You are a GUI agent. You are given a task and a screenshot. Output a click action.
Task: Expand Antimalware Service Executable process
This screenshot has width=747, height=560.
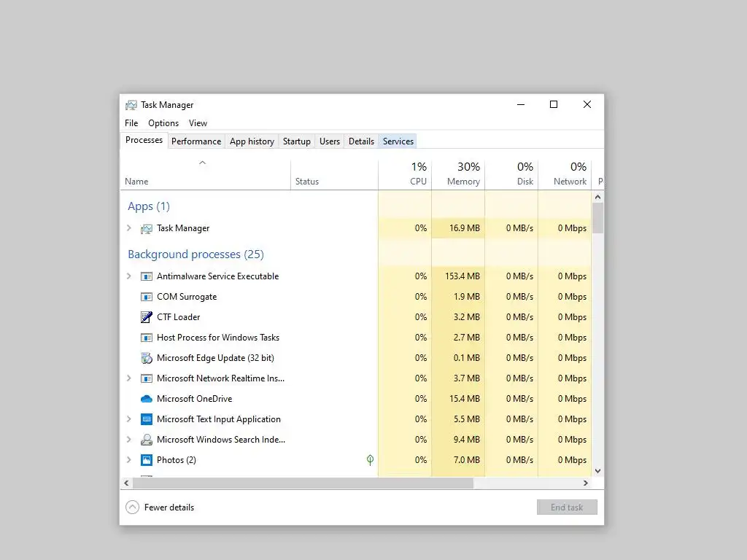[128, 276]
